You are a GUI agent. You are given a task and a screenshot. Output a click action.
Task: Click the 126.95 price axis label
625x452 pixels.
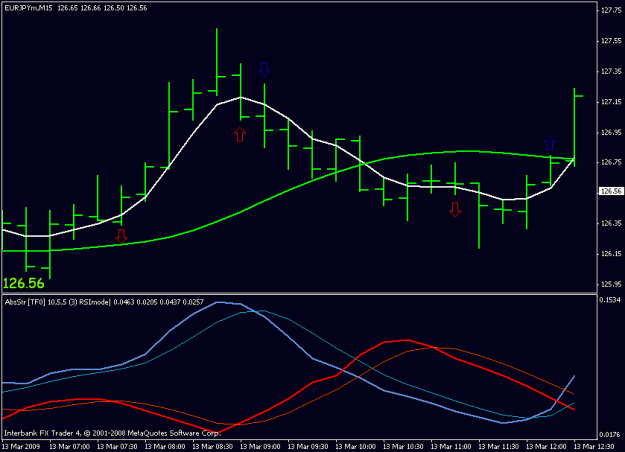pyautogui.click(x=611, y=132)
